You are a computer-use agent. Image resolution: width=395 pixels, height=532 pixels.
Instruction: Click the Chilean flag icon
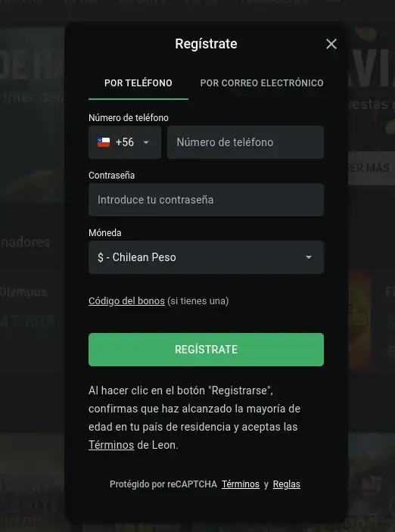point(104,142)
